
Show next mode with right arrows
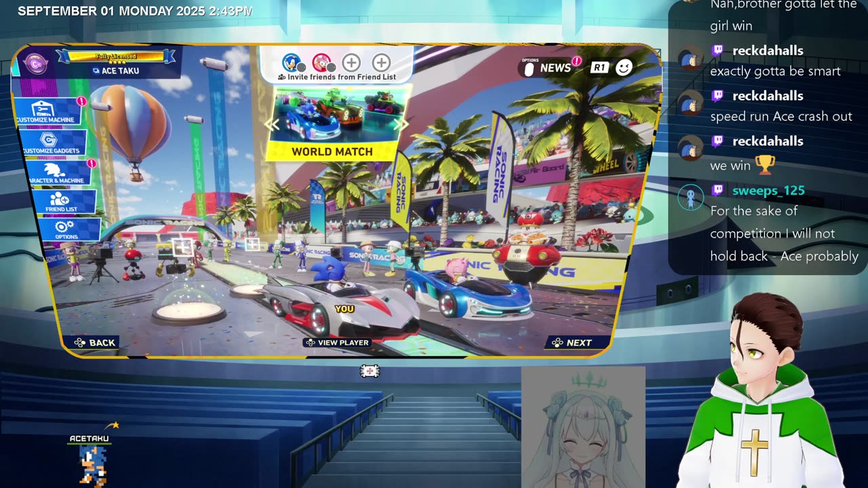[401, 124]
